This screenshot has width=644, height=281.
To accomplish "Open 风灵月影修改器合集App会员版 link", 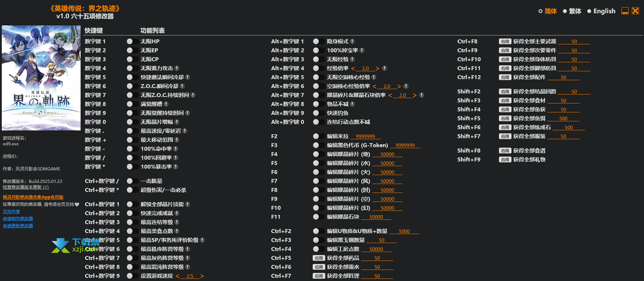I will 33,197.
